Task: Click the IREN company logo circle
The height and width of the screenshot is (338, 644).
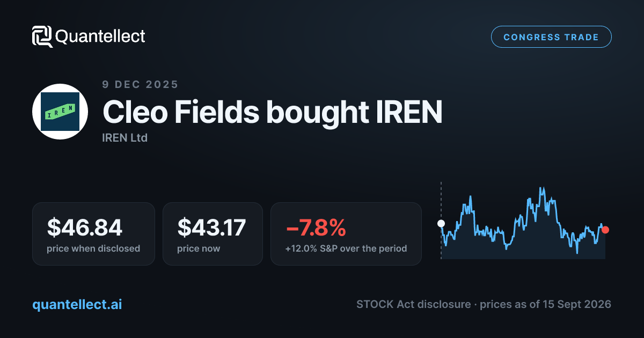Action: pos(60,112)
